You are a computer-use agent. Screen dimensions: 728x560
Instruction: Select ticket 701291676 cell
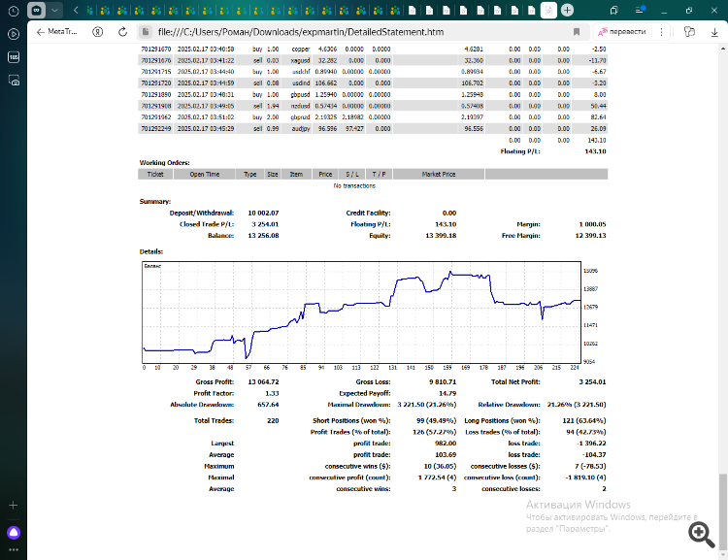155,60
